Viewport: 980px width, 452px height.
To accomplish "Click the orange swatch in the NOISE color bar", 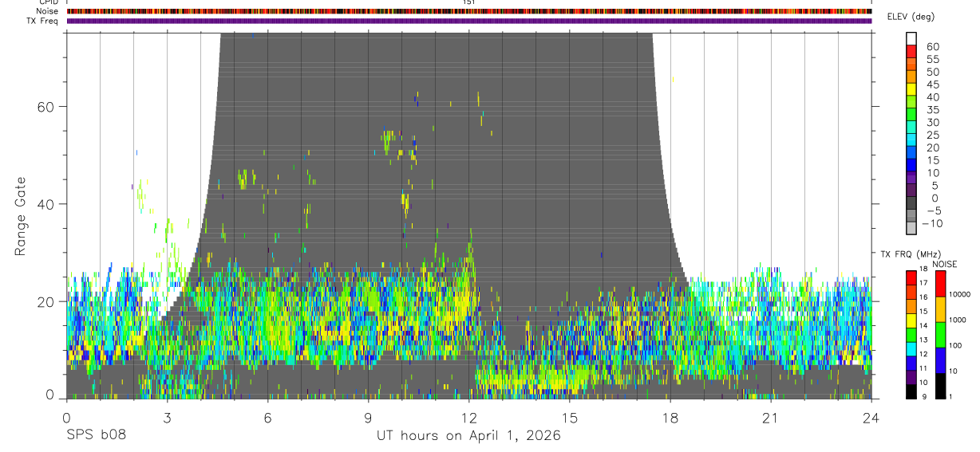I will pos(940,309).
